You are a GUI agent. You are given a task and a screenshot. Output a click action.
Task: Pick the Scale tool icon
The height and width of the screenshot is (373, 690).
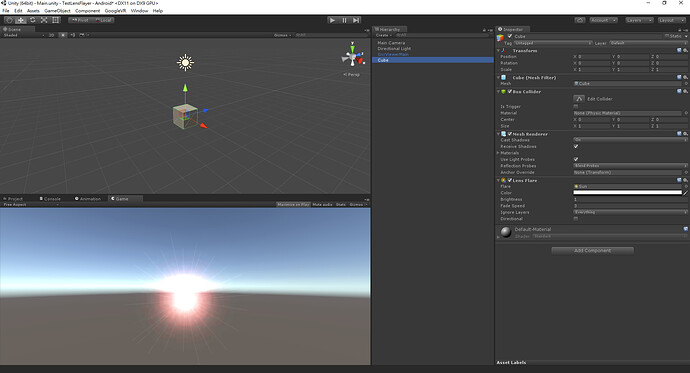click(x=44, y=20)
